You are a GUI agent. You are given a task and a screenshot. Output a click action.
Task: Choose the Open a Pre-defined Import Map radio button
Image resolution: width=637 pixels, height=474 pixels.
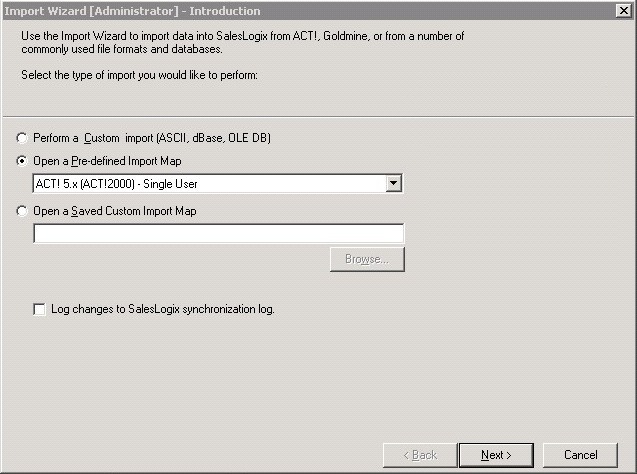pyautogui.click(x=22, y=161)
